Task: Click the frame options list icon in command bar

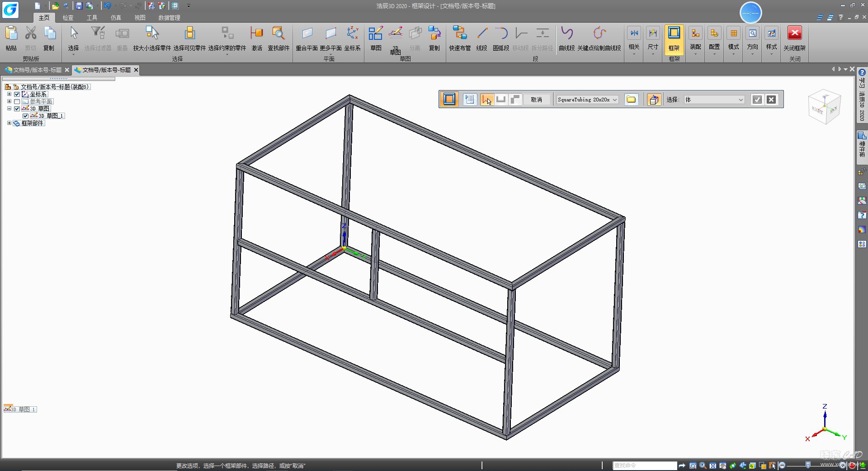Action: click(470, 100)
